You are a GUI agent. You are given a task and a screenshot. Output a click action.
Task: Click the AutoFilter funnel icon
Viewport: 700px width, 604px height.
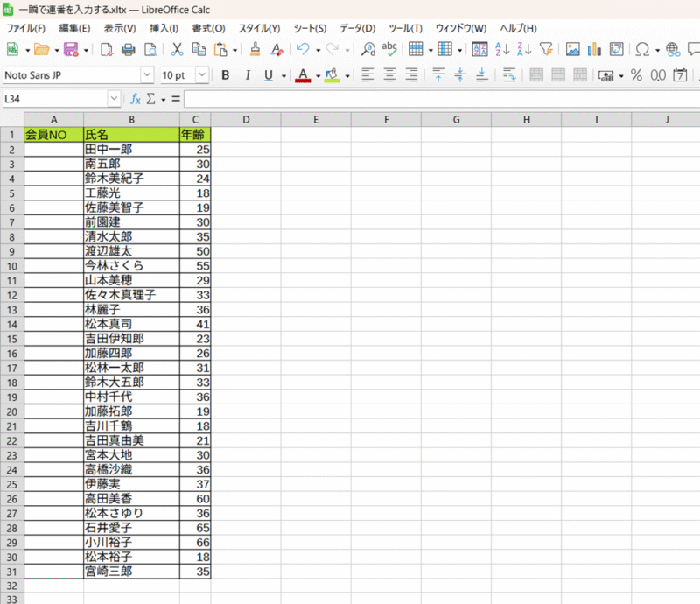pos(546,50)
